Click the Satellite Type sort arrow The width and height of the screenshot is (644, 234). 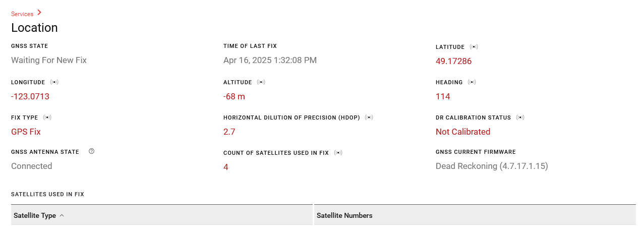coord(62,215)
